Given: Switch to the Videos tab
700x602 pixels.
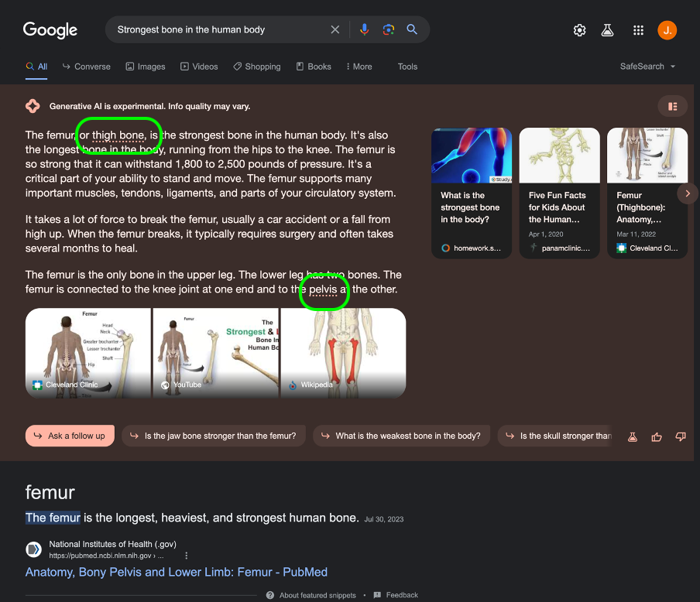Looking at the screenshot, I should point(199,67).
